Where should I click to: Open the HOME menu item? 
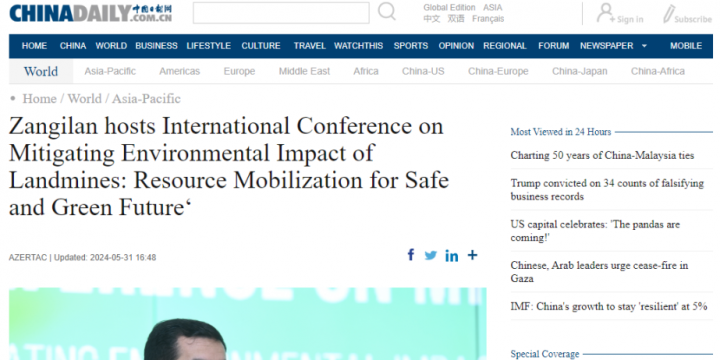pos(34,46)
